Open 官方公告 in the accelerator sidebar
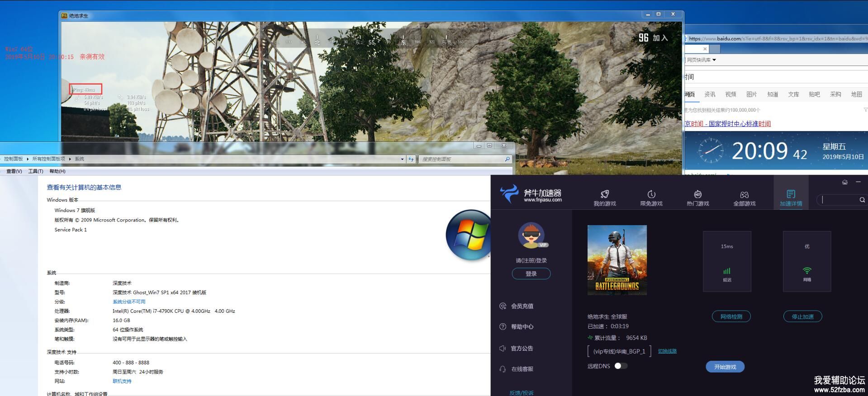The width and height of the screenshot is (868, 396). click(516, 349)
